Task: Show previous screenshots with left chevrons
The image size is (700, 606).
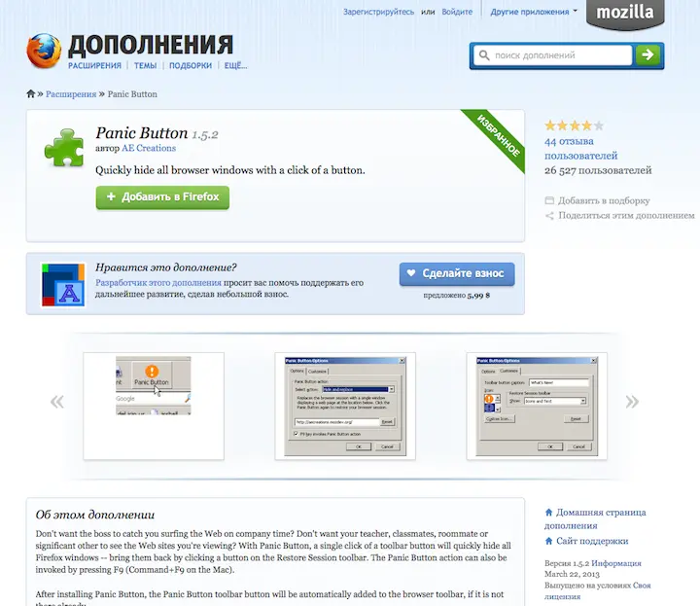Action: coord(57,402)
